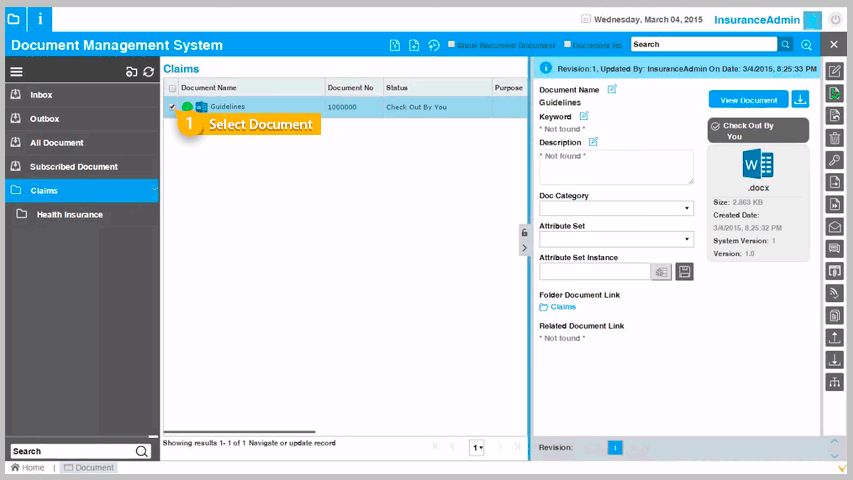Uncheck the Guidelines row checkbox
Screen dimensions: 853x480
point(172,107)
